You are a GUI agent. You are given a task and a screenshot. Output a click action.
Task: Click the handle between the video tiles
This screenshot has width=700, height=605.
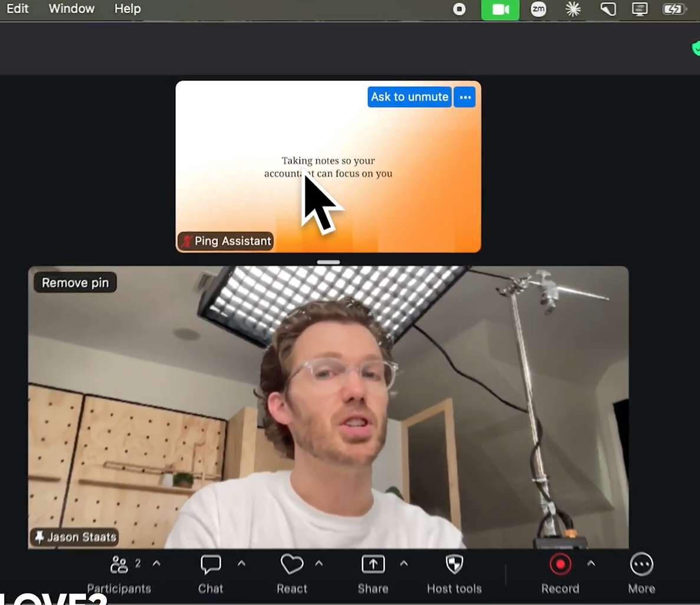[328, 262]
